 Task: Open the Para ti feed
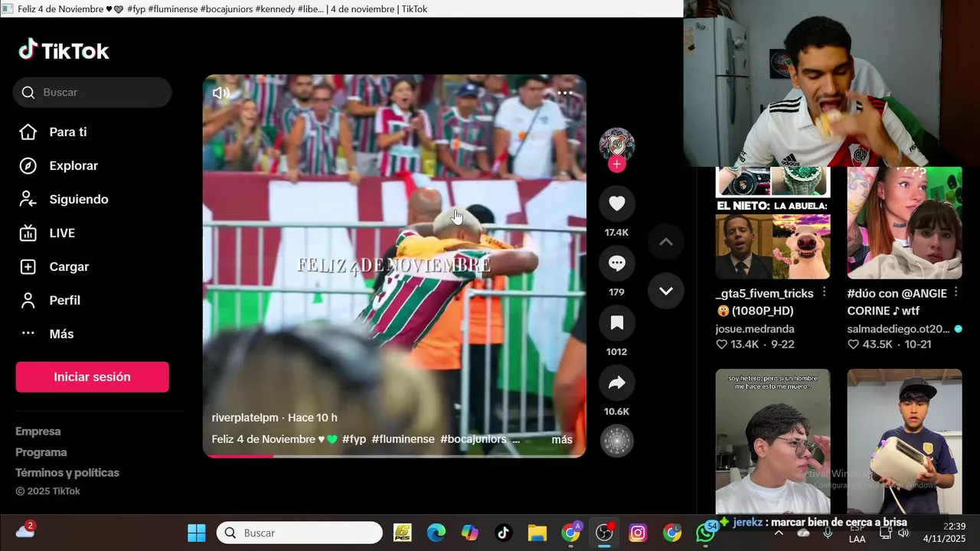click(x=67, y=132)
